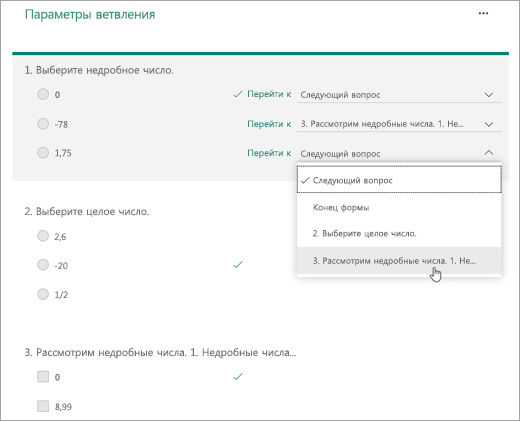Select radio button for answer 0 in question 1
Viewport: 520px width, 421px height.
tap(43, 94)
